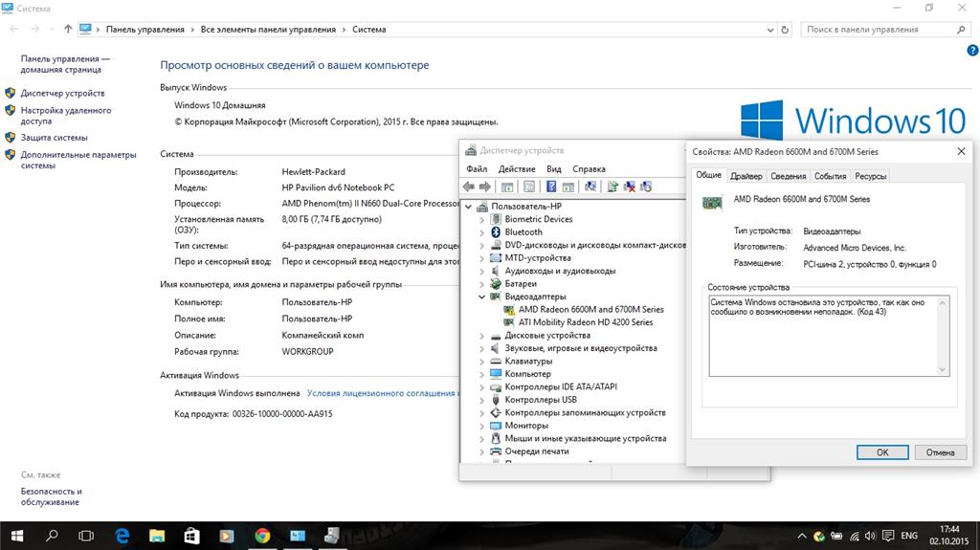The image size is (980, 550).
Task: Open Безопасность и обслуживание link
Action: point(51,496)
